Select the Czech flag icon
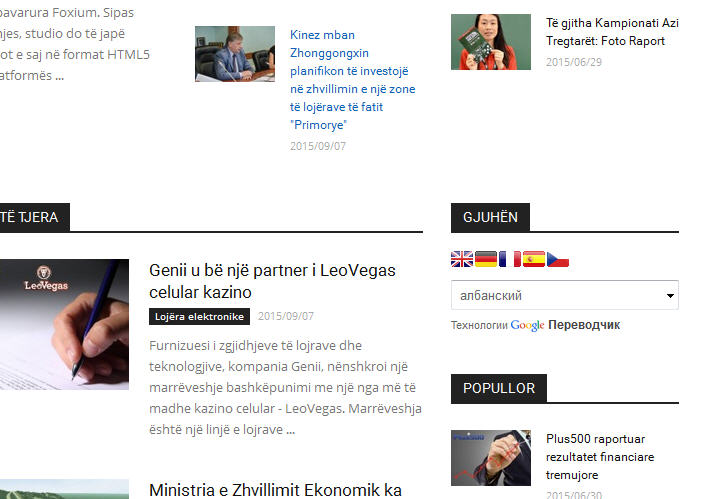The width and height of the screenshot is (713, 499). pyautogui.click(x=558, y=259)
